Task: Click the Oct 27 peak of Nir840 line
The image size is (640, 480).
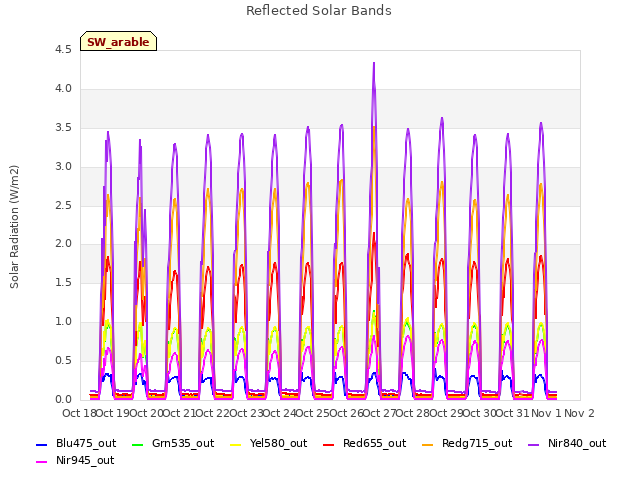Action: coord(373,63)
